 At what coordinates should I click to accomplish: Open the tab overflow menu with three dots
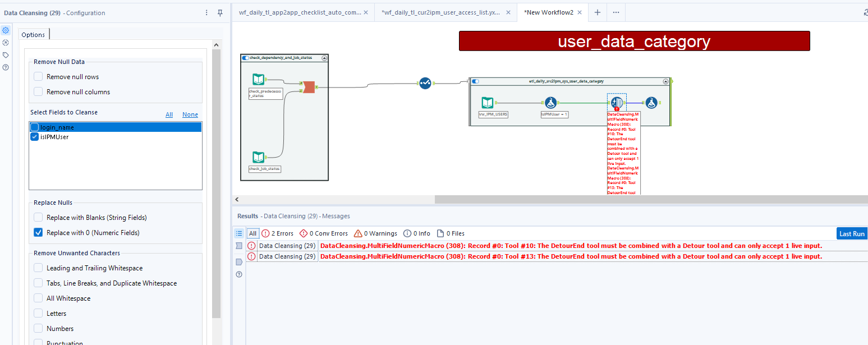[616, 12]
